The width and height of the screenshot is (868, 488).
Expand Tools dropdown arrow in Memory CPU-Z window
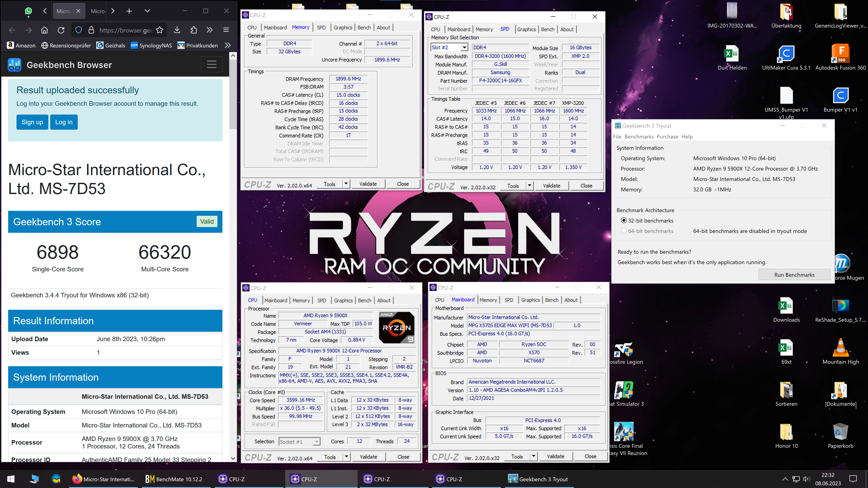[x=346, y=184]
